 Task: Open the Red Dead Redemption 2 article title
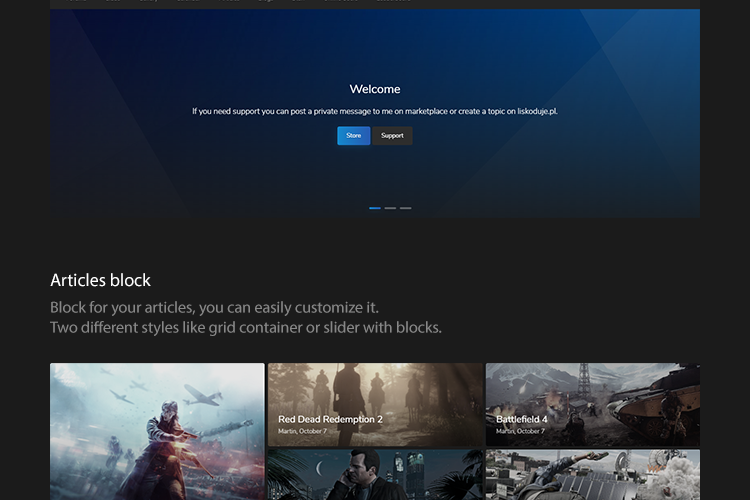pos(331,419)
